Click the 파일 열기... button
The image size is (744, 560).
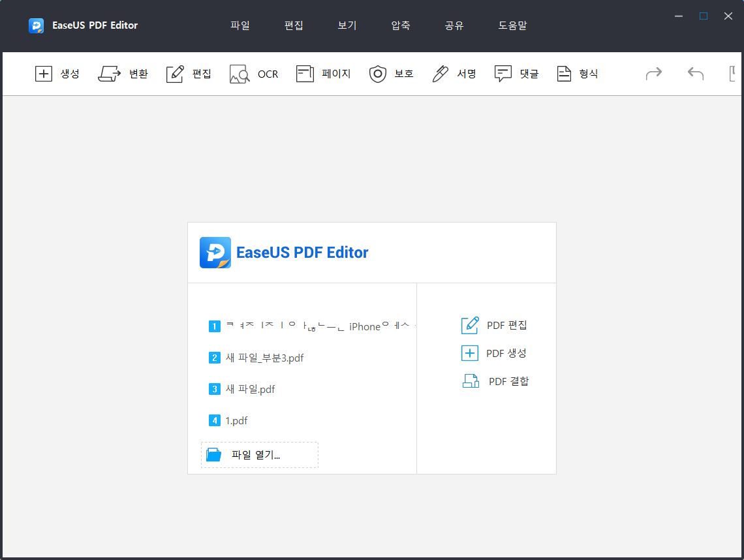tap(260, 455)
